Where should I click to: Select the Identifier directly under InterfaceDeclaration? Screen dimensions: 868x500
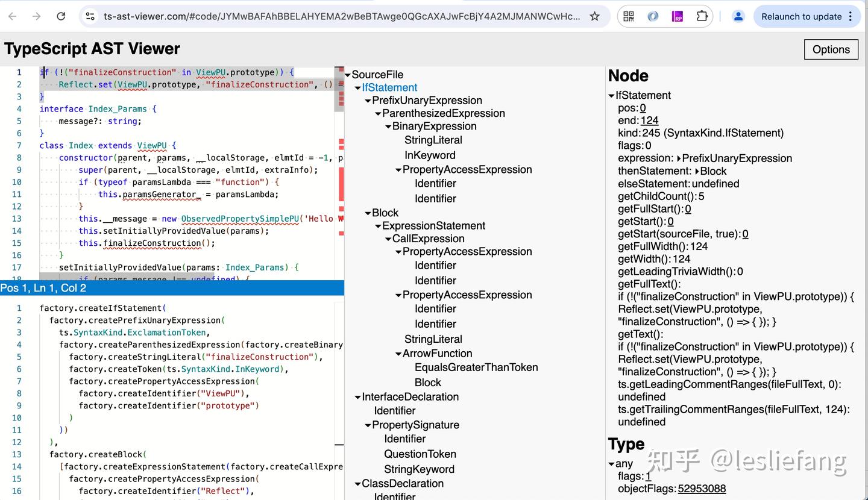pyautogui.click(x=395, y=411)
